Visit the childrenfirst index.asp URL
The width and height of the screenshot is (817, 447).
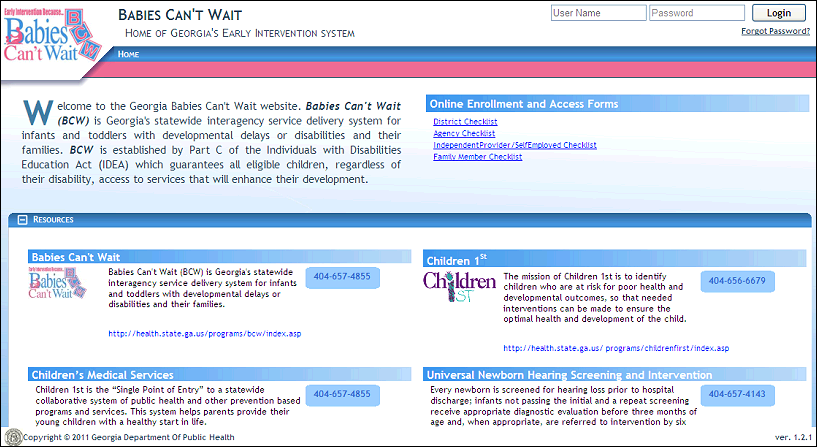[x=616, y=348]
